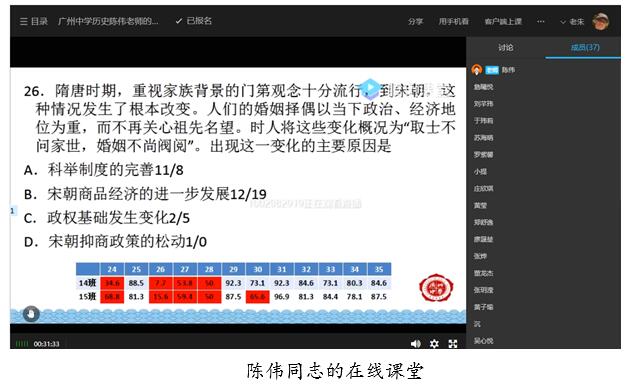Switch to the 讨论 tab

pyautogui.click(x=505, y=48)
